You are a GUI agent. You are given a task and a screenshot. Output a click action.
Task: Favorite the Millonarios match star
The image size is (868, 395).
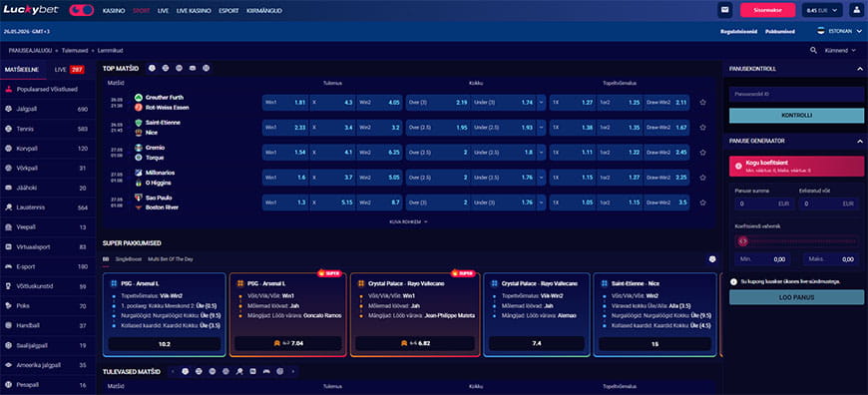pos(702,178)
